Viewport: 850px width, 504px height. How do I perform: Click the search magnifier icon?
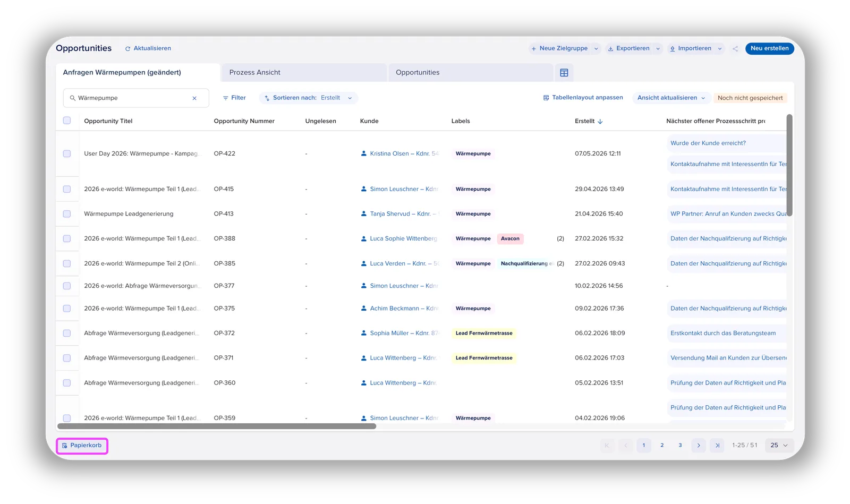point(73,98)
